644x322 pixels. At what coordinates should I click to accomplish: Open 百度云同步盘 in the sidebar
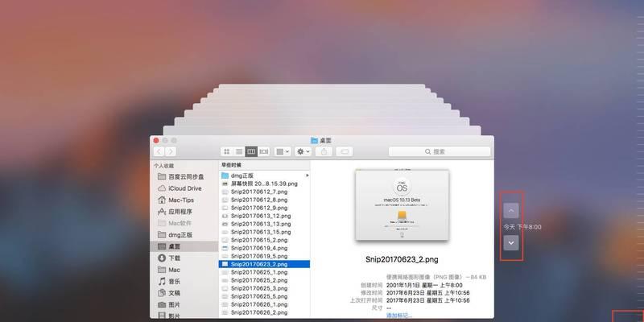click(184, 176)
